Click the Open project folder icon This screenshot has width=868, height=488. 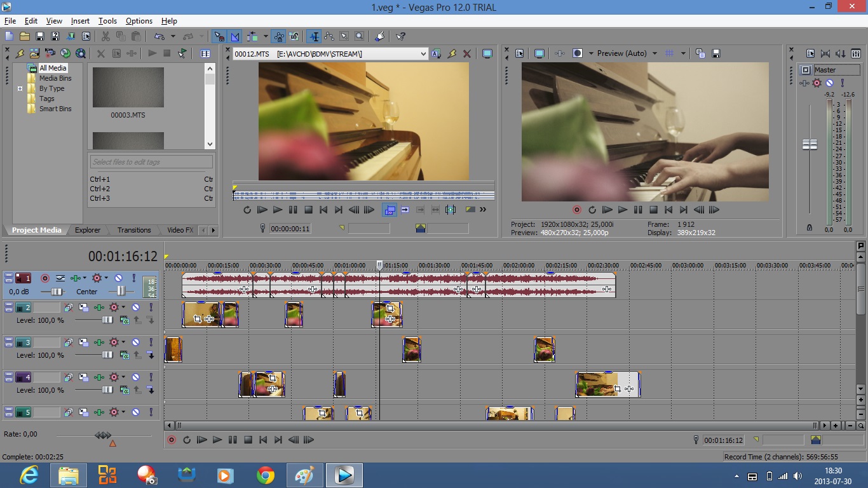pyautogui.click(x=24, y=36)
